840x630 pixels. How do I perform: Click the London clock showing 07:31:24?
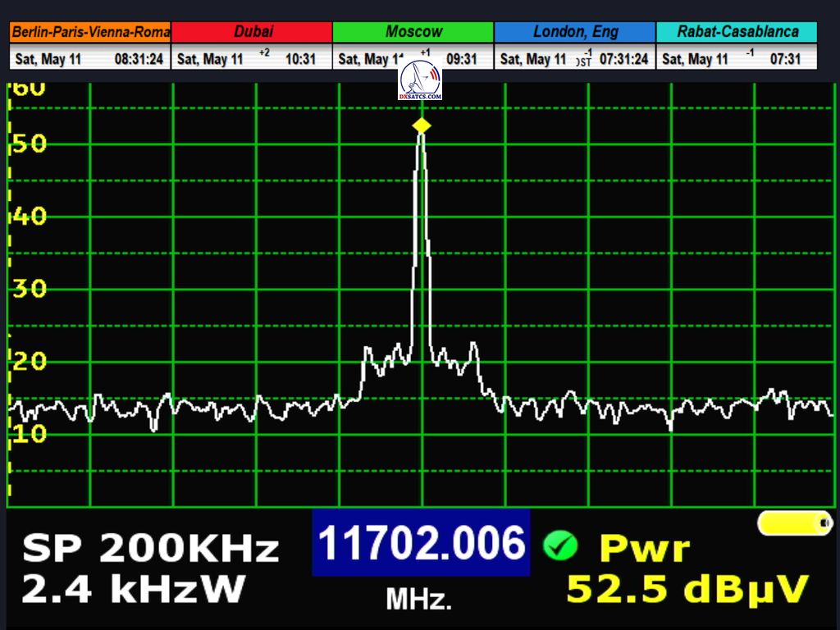coord(623,59)
